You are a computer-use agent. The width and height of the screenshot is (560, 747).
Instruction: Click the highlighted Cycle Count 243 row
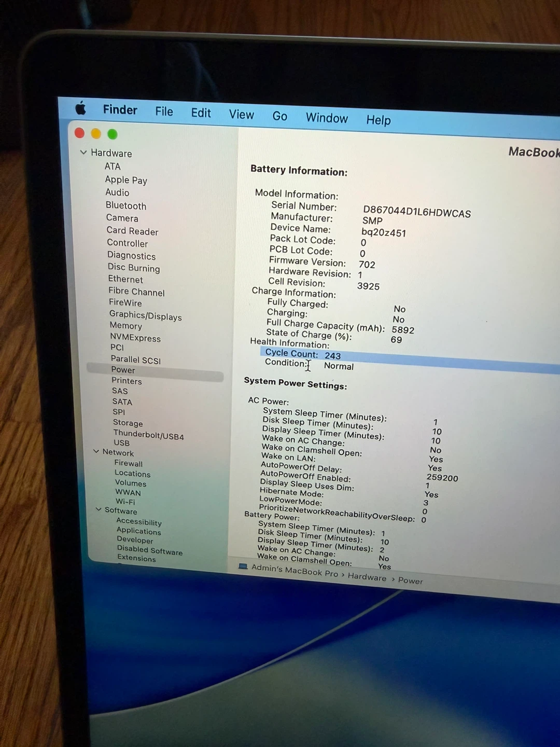(x=410, y=359)
